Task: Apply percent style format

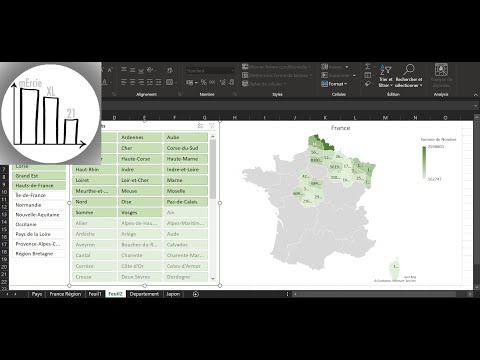Action: (x=204, y=82)
